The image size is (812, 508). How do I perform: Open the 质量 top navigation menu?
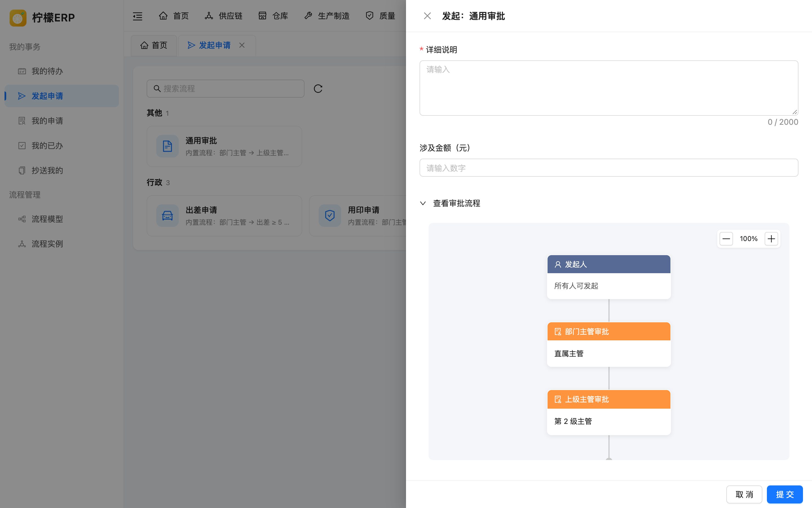(x=380, y=16)
